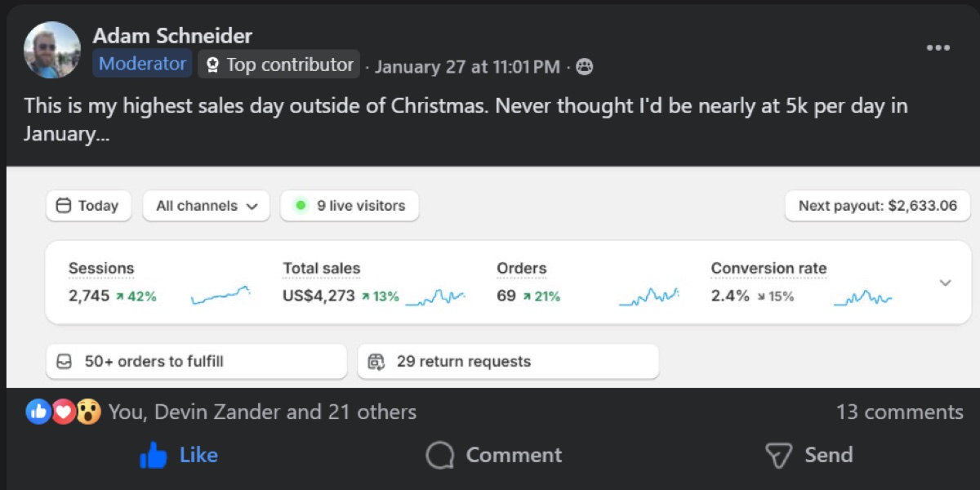Viewport: 980px width, 490px height.
Task: Click the speech bubble Comment icon
Action: (x=439, y=455)
